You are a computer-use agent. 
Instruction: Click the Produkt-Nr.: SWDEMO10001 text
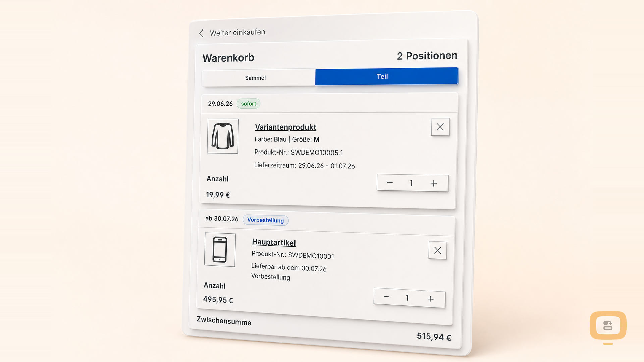293,255
